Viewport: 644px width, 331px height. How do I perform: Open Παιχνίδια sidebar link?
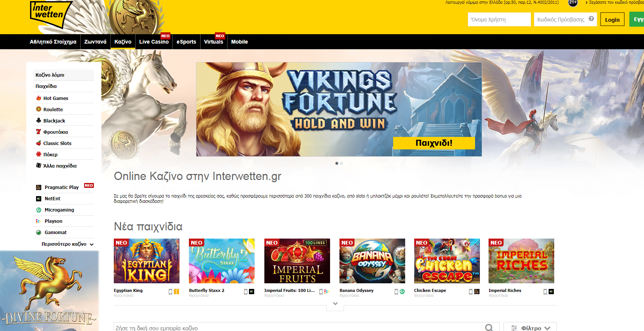coord(64,86)
